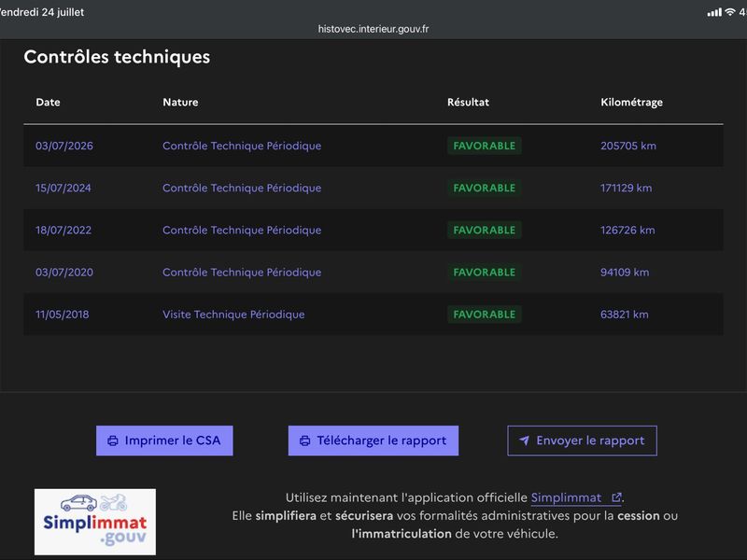
Task: Click Télécharger le rapport button
Action: tap(373, 441)
